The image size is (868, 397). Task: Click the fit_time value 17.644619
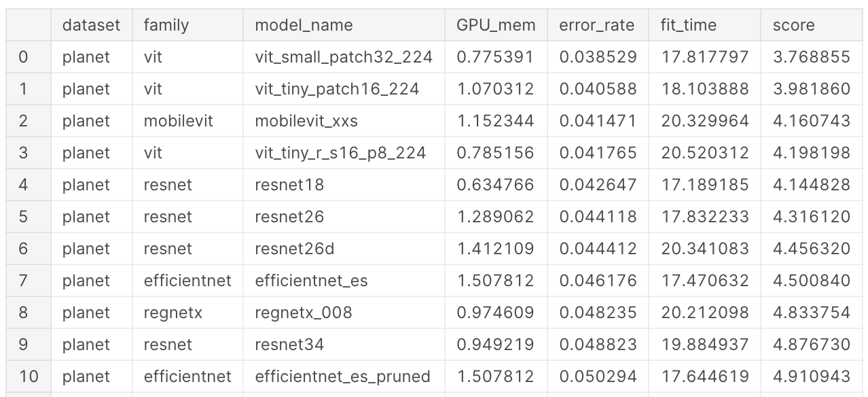705,377
